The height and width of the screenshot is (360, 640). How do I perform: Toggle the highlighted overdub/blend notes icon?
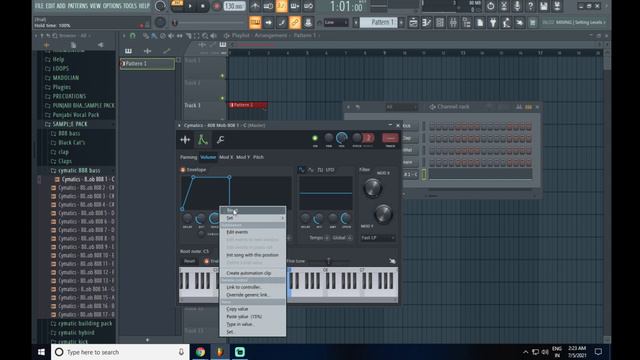(x=282, y=6)
